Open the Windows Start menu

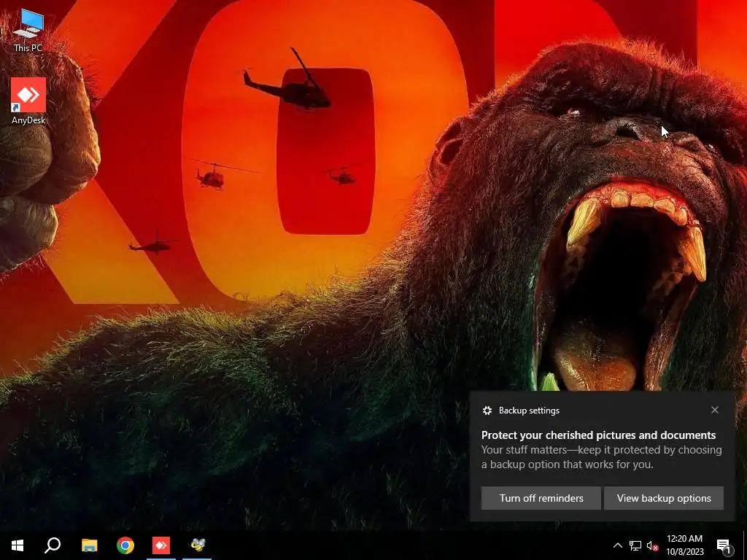pos(18,545)
